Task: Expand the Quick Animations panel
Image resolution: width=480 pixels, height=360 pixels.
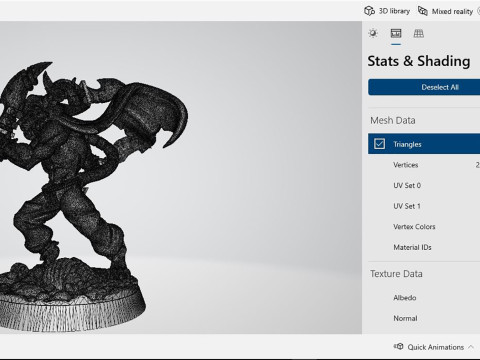Action: click(434, 347)
